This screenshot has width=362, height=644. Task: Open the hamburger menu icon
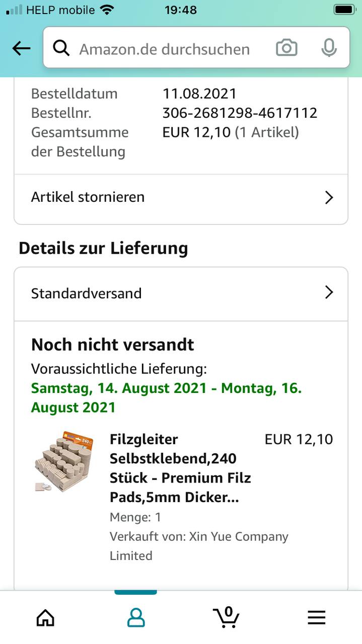(x=317, y=617)
